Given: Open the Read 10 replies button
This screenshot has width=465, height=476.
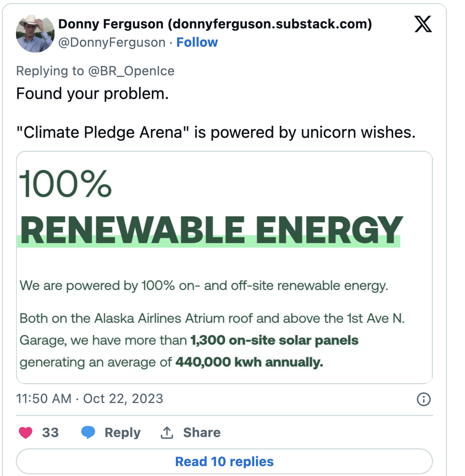Looking at the screenshot, I should [x=224, y=461].
